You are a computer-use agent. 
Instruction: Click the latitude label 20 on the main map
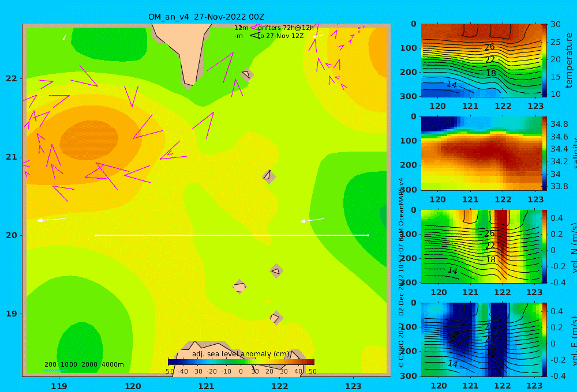click(12, 235)
